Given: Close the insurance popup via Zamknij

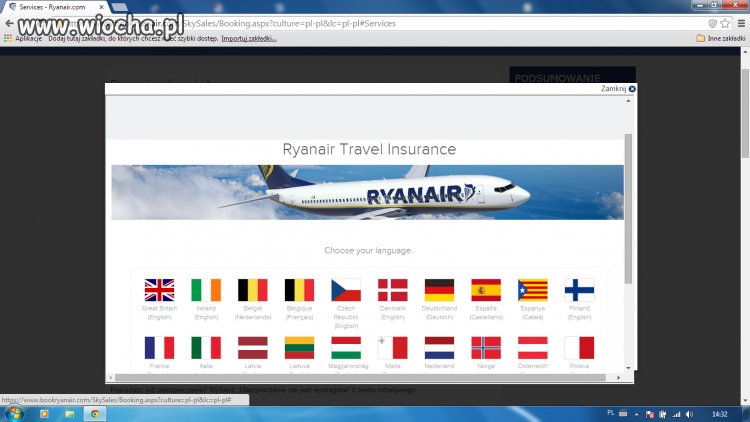Looking at the screenshot, I should (618, 89).
